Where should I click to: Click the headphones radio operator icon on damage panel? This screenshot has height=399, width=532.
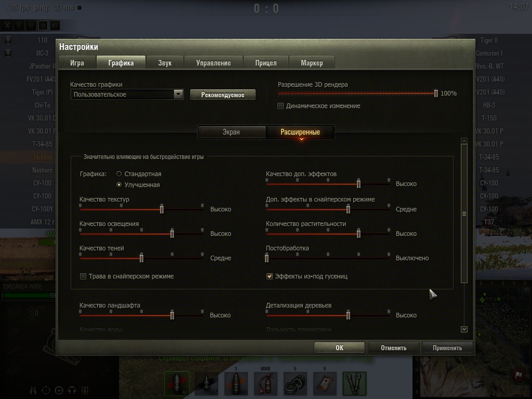pos(72,391)
